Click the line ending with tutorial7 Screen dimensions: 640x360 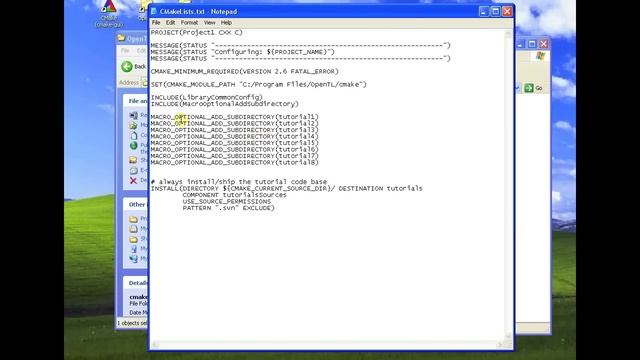pos(234,156)
